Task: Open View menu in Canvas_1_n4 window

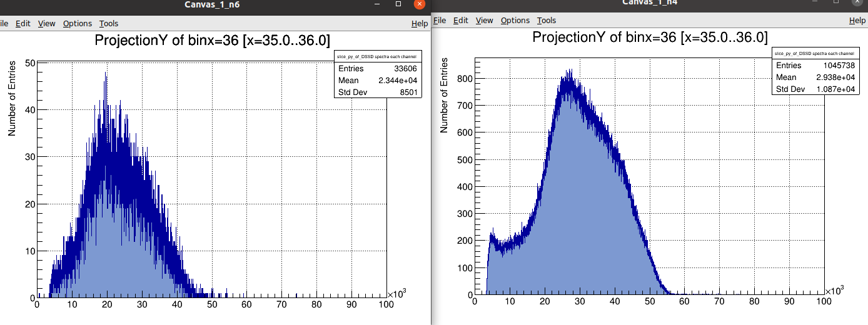Action: click(485, 21)
